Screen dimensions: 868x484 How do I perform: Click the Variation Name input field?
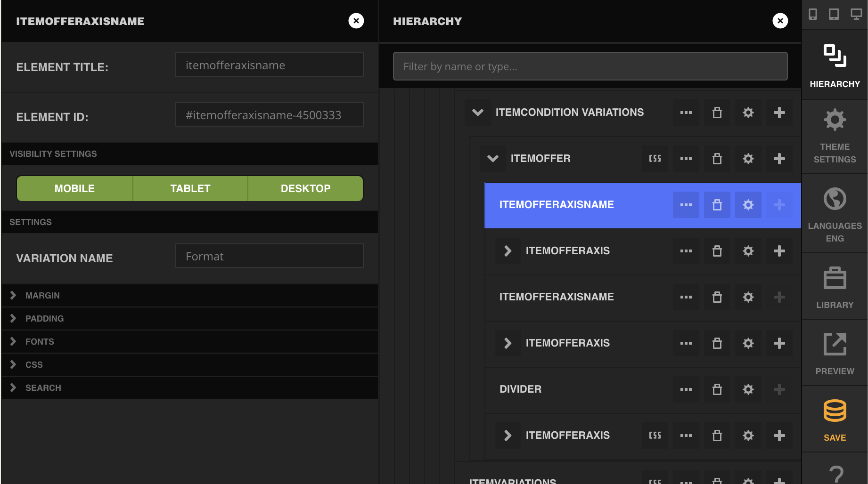tap(270, 256)
